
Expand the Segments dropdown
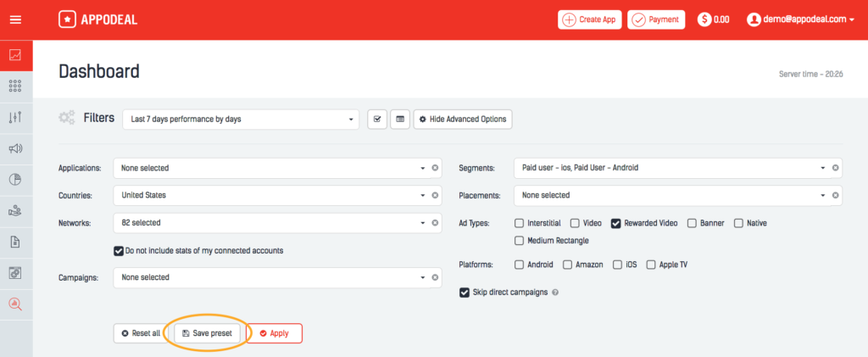[x=671, y=168]
